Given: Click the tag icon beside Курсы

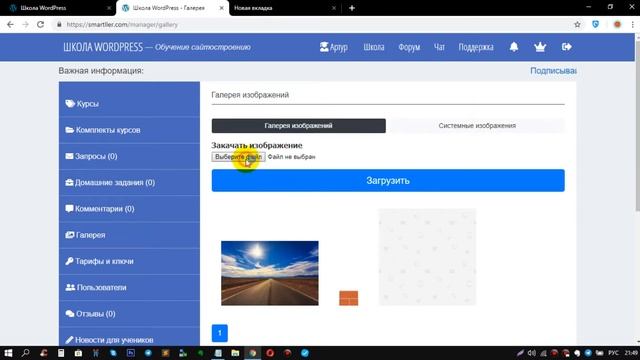Looking at the screenshot, I should point(70,104).
